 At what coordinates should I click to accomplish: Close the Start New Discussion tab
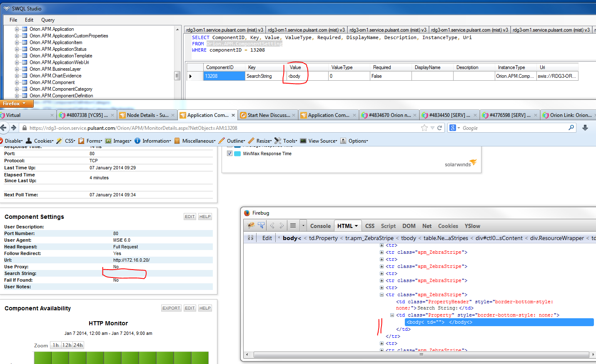pos(294,115)
